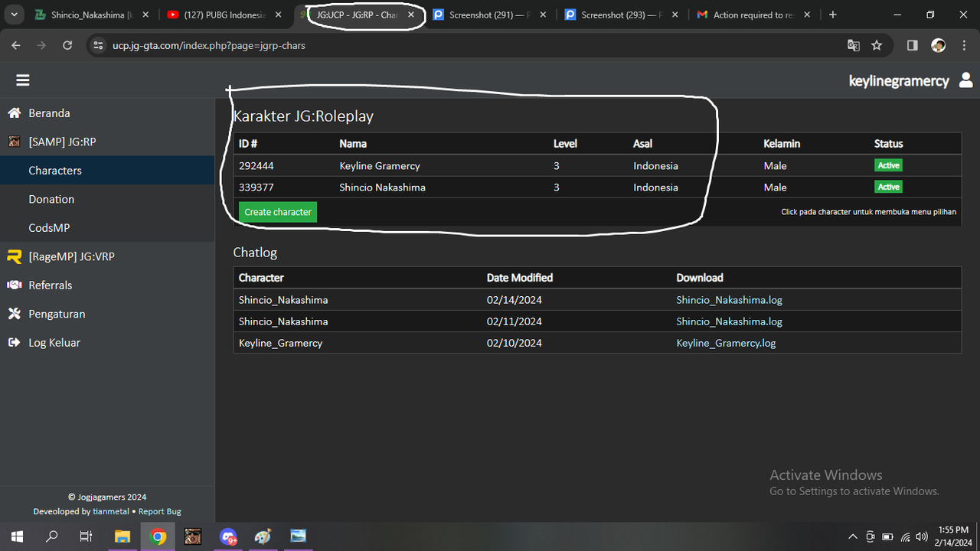The height and width of the screenshot is (551, 980).
Task: Go forward in browser history
Action: (x=41, y=45)
